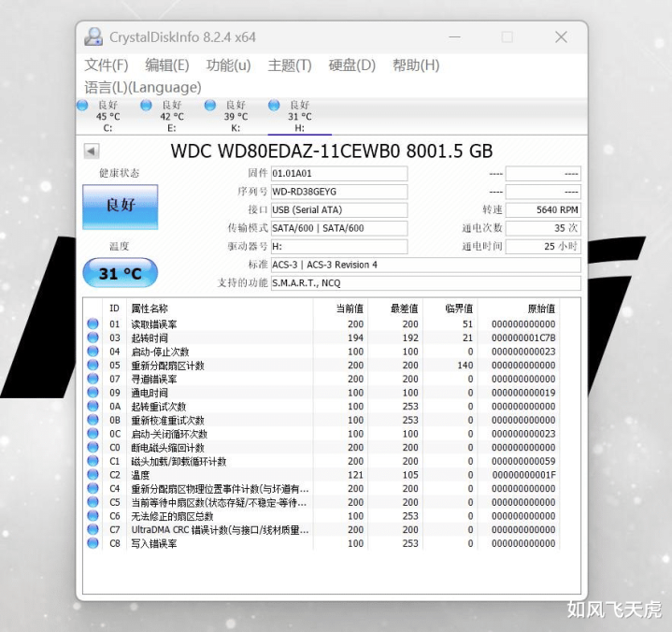This screenshot has height=632, width=672.
Task: Click the drive letter field H:
Action: (x=339, y=247)
